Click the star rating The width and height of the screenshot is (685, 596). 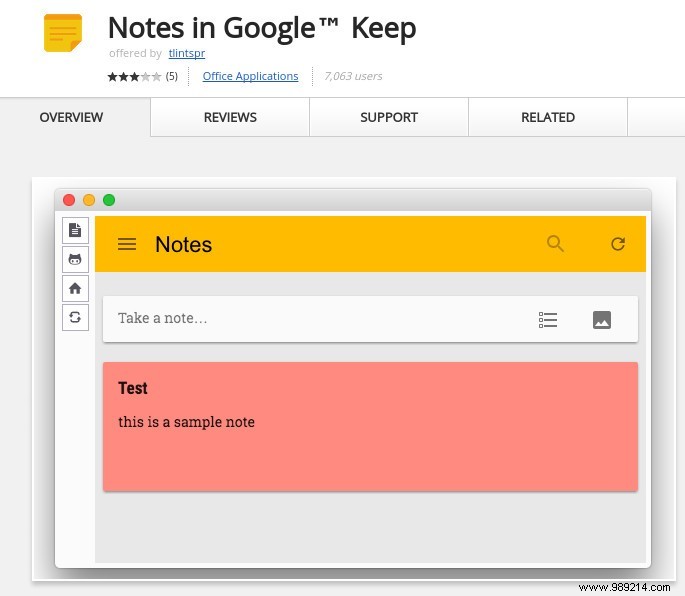tap(134, 77)
